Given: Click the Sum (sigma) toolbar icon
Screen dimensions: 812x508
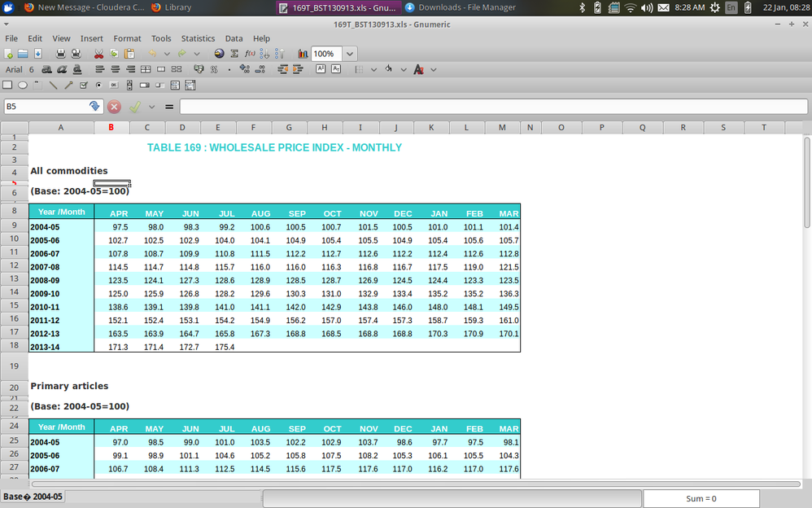Looking at the screenshot, I should coord(235,54).
